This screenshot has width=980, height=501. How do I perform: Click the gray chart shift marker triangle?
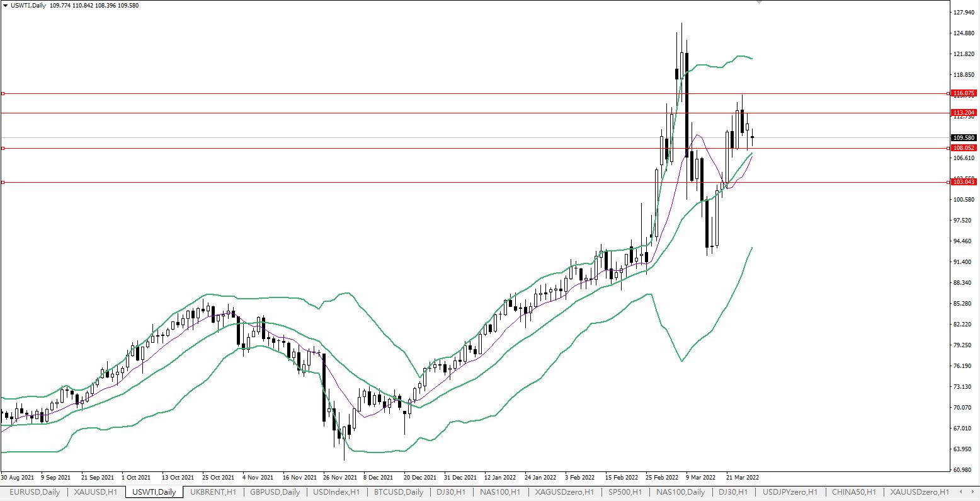click(759, 3)
